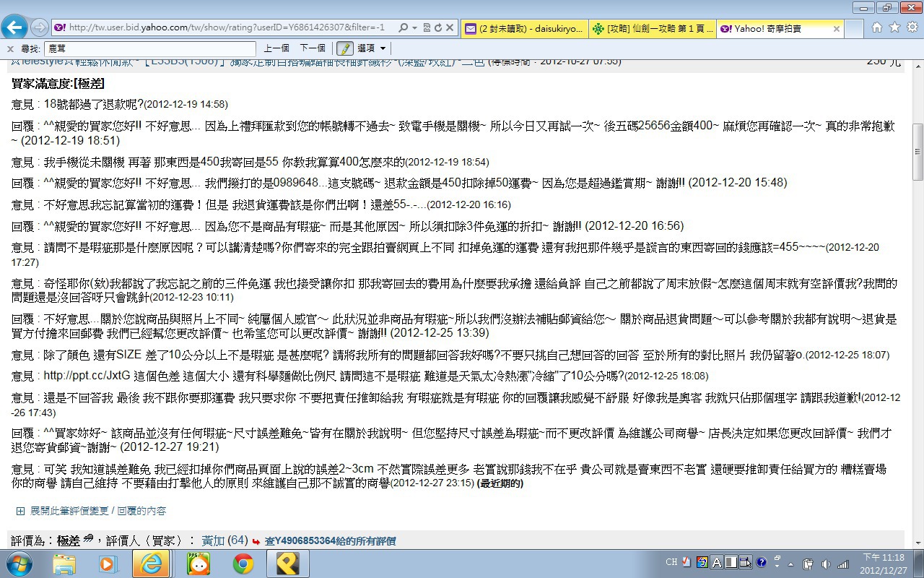Click 查Y4906853364給的所有評價 link

click(330, 541)
